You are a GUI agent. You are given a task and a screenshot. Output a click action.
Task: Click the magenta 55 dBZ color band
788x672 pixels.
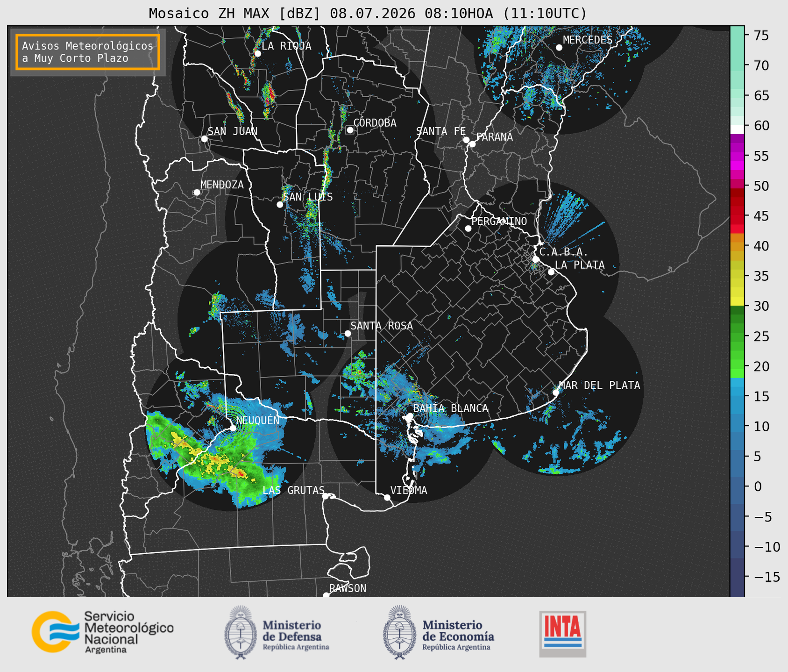737,156
